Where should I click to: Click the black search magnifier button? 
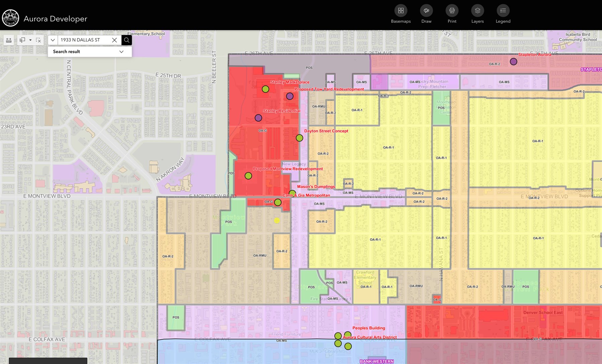(126, 40)
